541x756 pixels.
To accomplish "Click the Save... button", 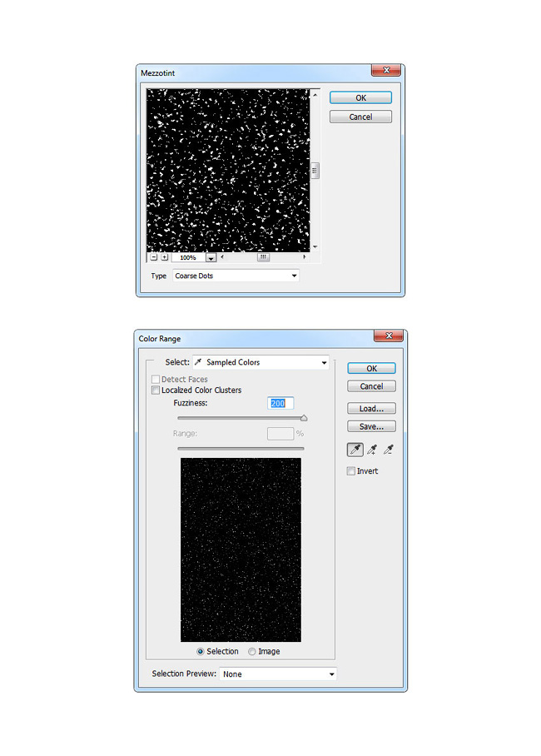I will coord(371,426).
